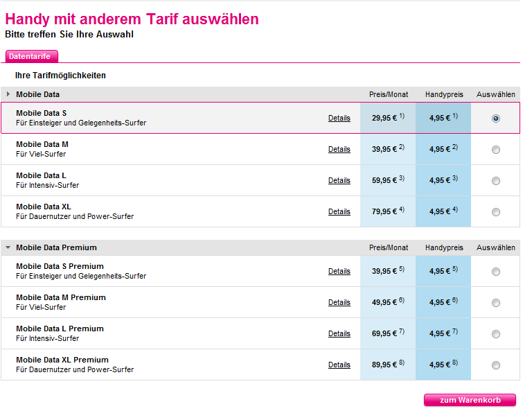
Task: Open Details for Mobile Data L Premium
Action: click(x=339, y=334)
